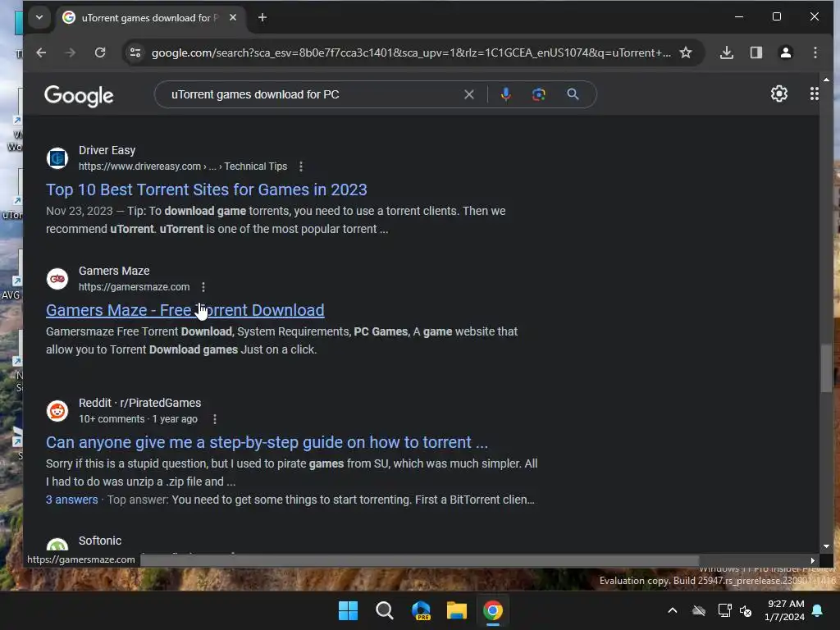The width and height of the screenshot is (840, 630).
Task: Open File Explorer from taskbar
Action: click(x=456, y=610)
